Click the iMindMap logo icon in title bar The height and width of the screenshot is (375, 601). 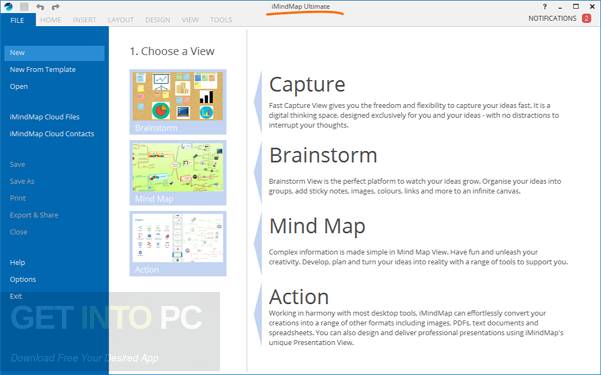point(8,7)
